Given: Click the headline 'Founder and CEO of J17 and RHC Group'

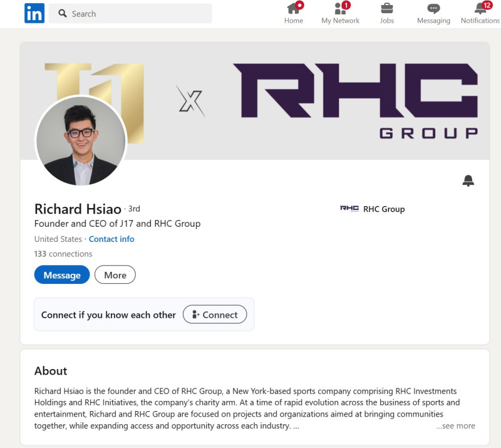Looking at the screenshot, I should coord(117,224).
